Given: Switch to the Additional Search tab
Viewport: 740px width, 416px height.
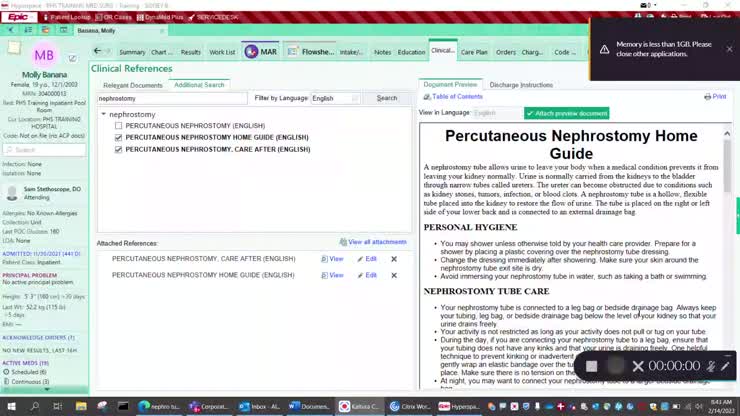Looking at the screenshot, I should (199, 85).
